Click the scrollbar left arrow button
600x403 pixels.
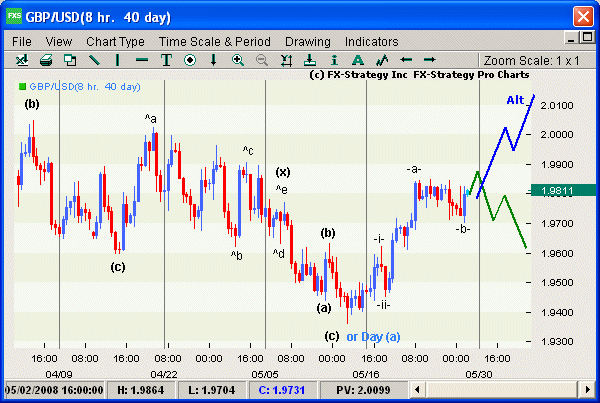(x=417, y=390)
